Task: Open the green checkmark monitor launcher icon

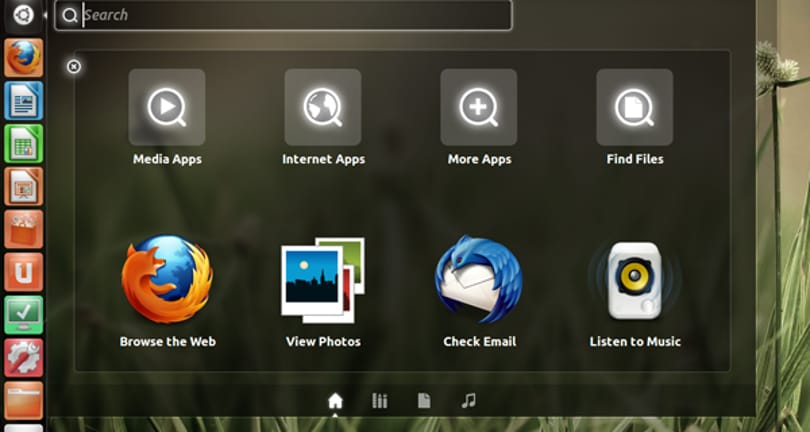Action: 24,315
